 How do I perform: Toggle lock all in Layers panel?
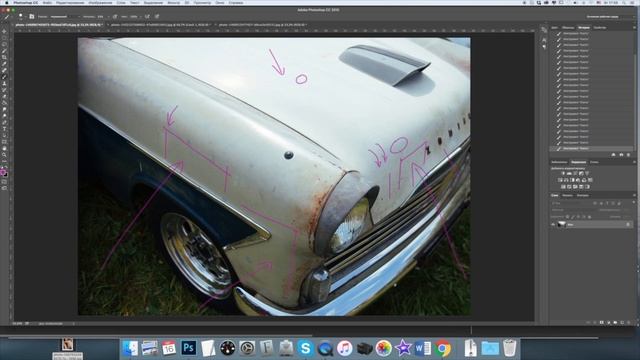(x=589, y=217)
